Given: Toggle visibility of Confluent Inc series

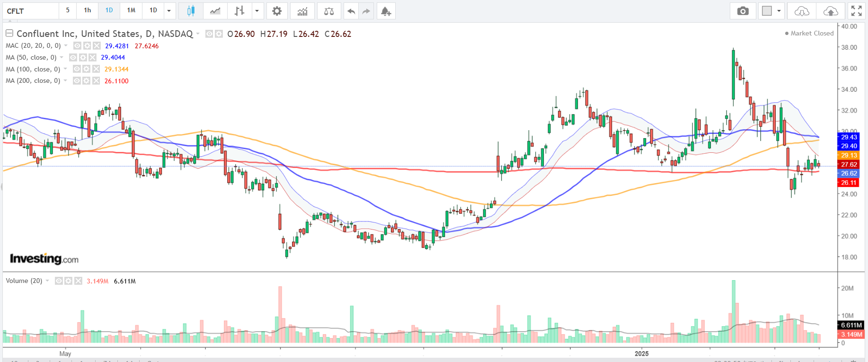Looking at the screenshot, I should coord(209,34).
